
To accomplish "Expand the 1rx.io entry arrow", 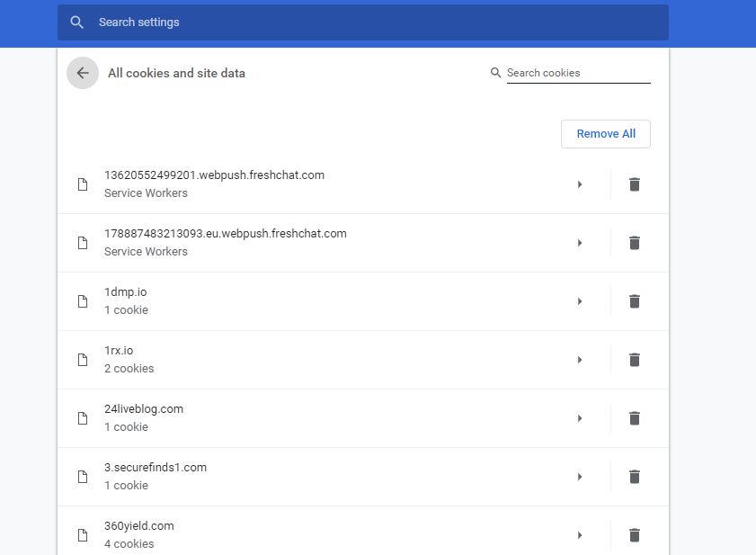I will pos(580,360).
